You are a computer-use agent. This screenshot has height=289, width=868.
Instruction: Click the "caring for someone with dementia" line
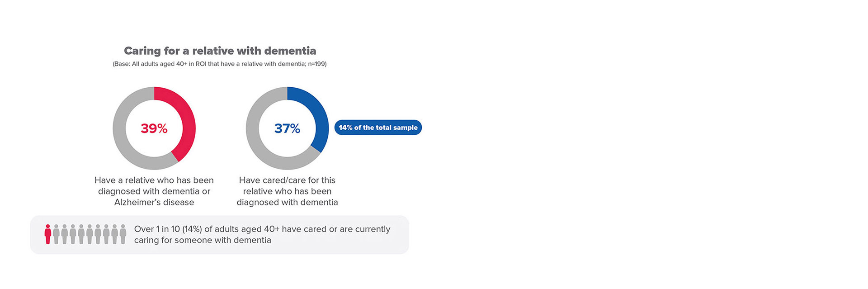tap(203, 240)
